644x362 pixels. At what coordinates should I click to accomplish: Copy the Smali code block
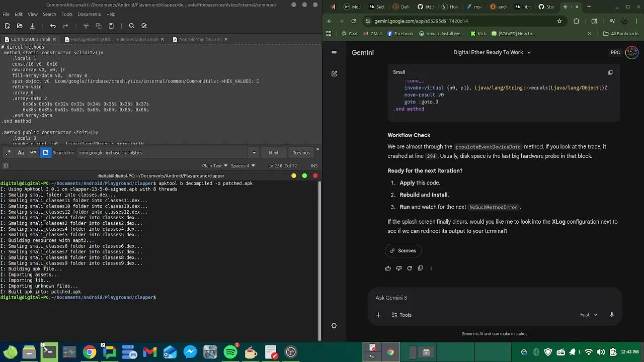(610, 72)
